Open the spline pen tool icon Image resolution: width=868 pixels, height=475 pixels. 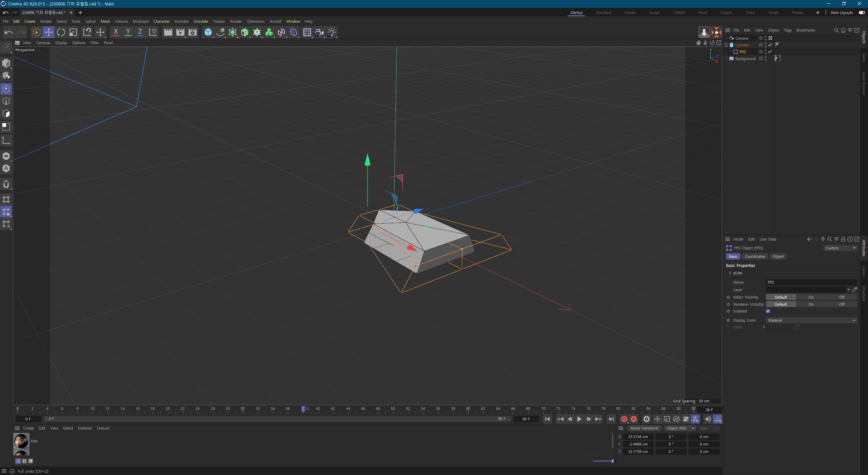pos(220,32)
